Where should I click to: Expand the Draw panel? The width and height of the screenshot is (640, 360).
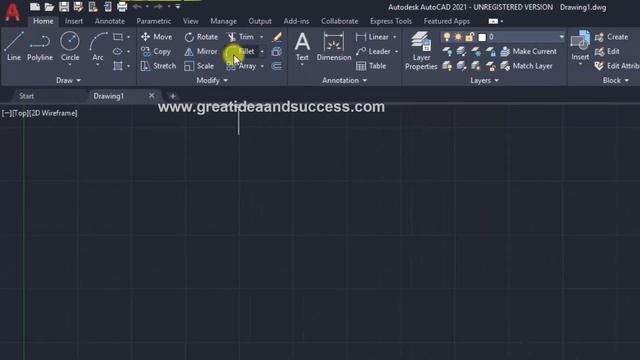(68, 80)
